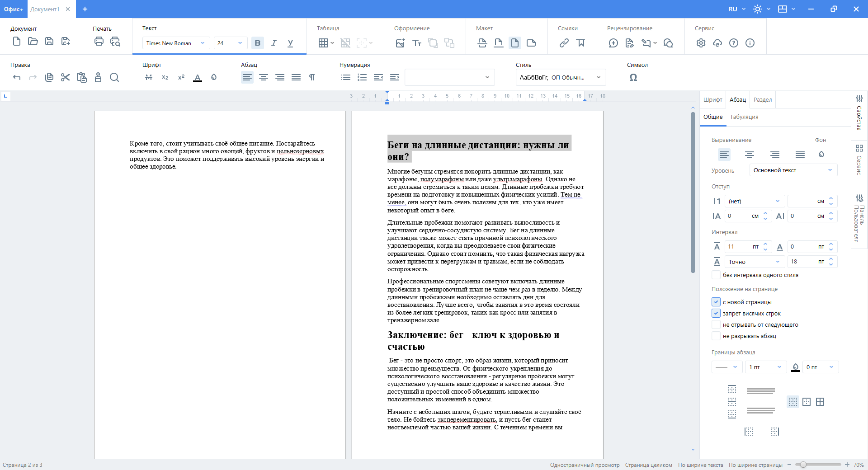Screen dimensions: 868x470
Task: Click 'Страница целиком' in the status bar
Action: tap(648, 465)
